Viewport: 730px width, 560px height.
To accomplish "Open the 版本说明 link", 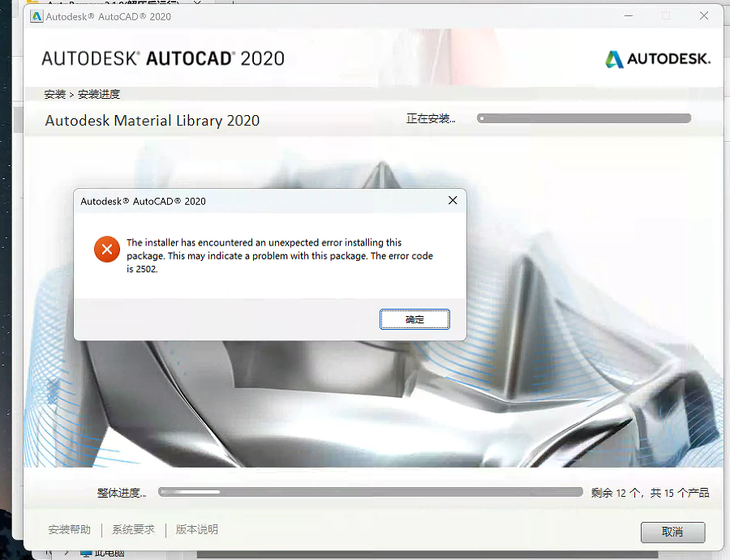I will pyautogui.click(x=196, y=530).
